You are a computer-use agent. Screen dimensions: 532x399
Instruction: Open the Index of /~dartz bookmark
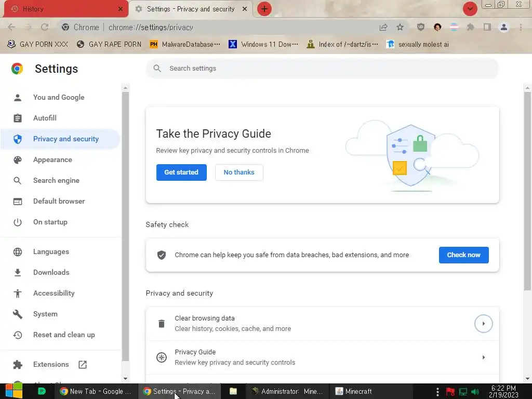342,45
